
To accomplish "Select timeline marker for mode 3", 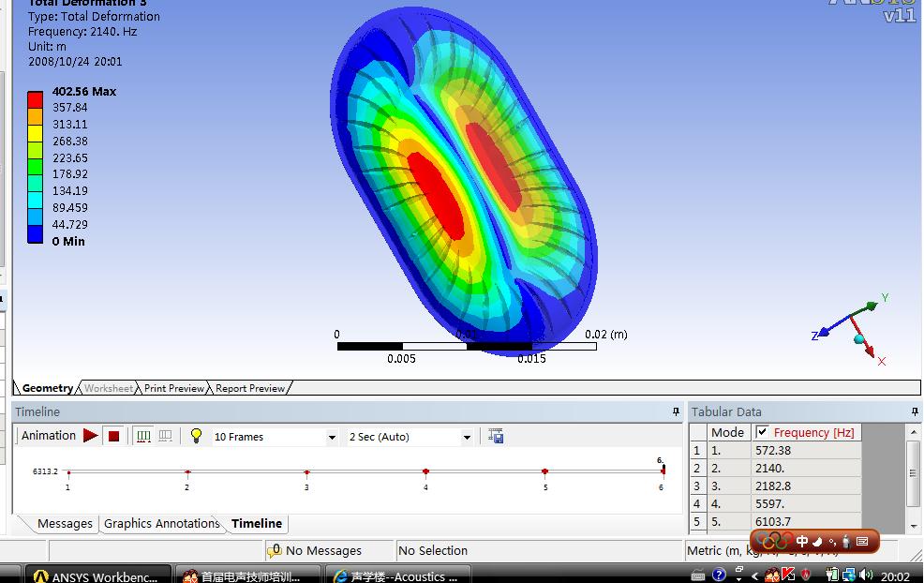I will tap(306, 472).
